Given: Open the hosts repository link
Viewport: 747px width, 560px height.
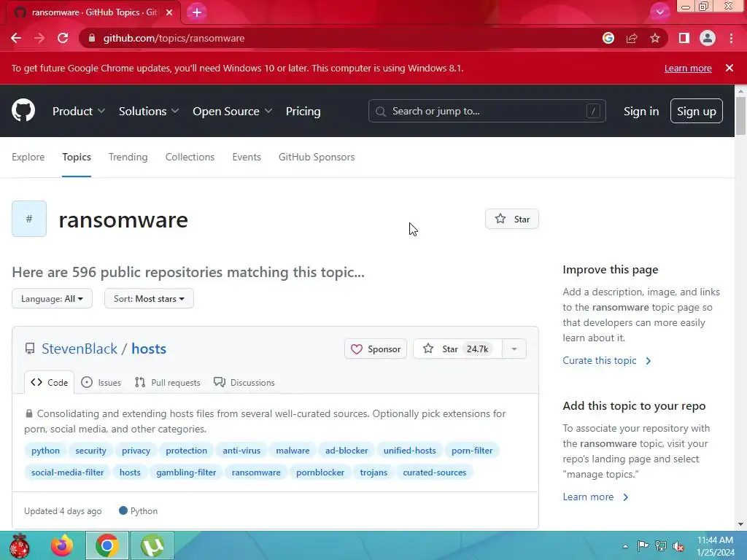Looking at the screenshot, I should click(149, 349).
